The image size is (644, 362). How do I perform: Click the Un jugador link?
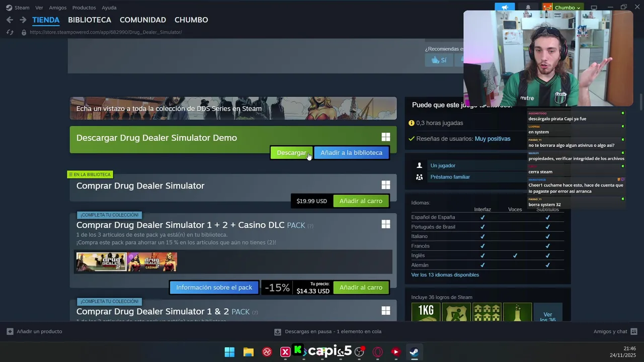pos(443,165)
